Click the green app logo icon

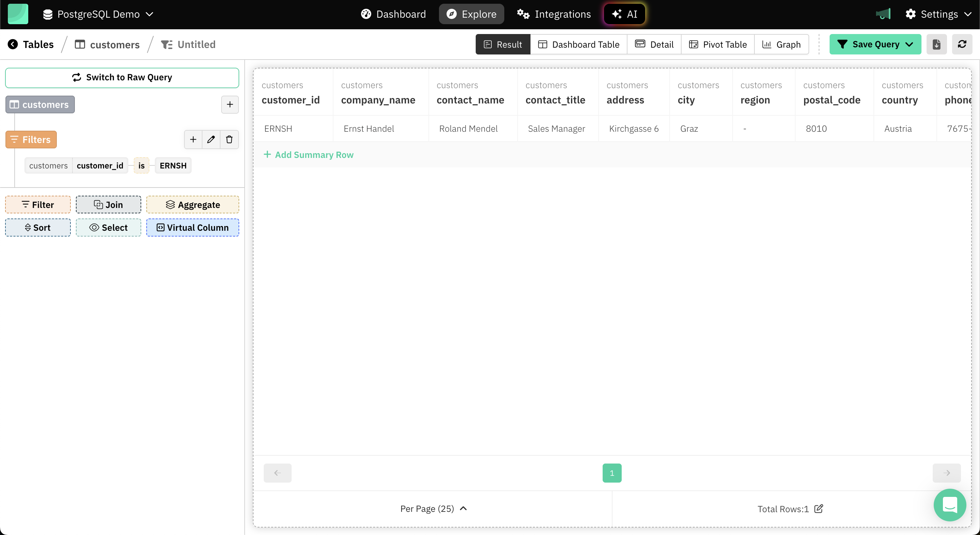18,14
